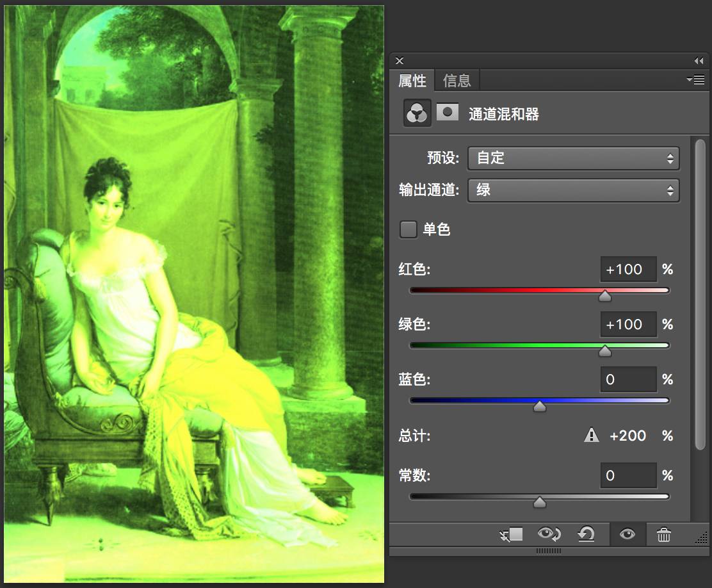Screen dimensions: 712x588
Task: Click the 红色 value field showing +100
Action: click(x=629, y=269)
